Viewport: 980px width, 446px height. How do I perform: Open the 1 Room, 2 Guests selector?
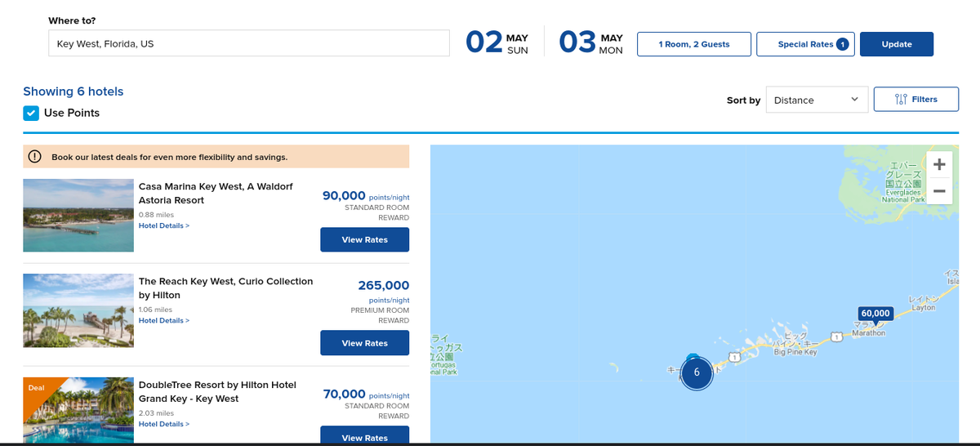coord(694,44)
